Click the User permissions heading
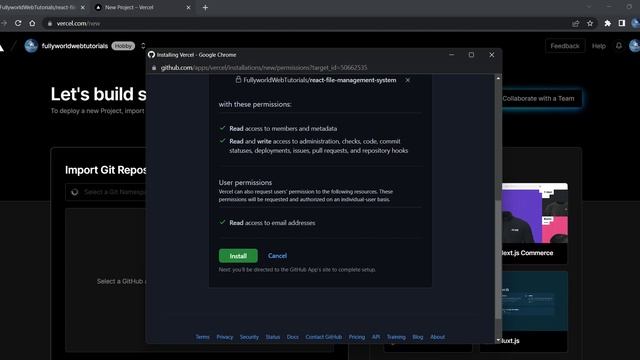Image resolution: width=640 pixels, height=360 pixels. [245, 182]
